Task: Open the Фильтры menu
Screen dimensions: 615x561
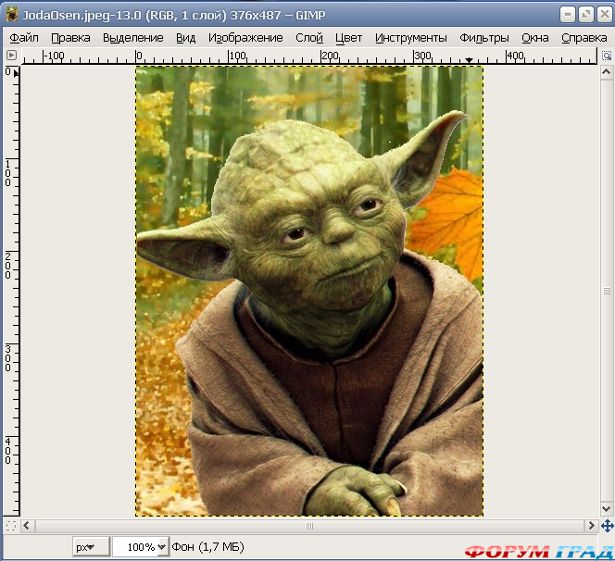Action: [x=484, y=38]
